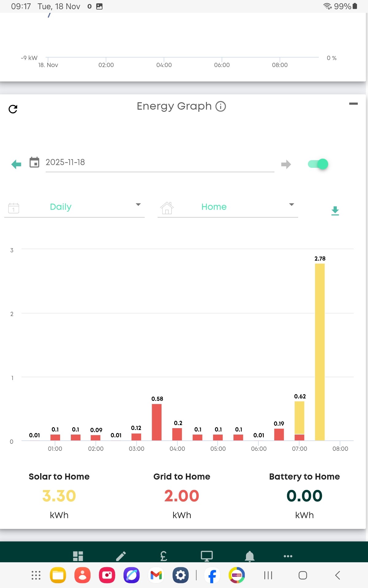
Task: Open the pound cost tab
Action: [x=164, y=556]
